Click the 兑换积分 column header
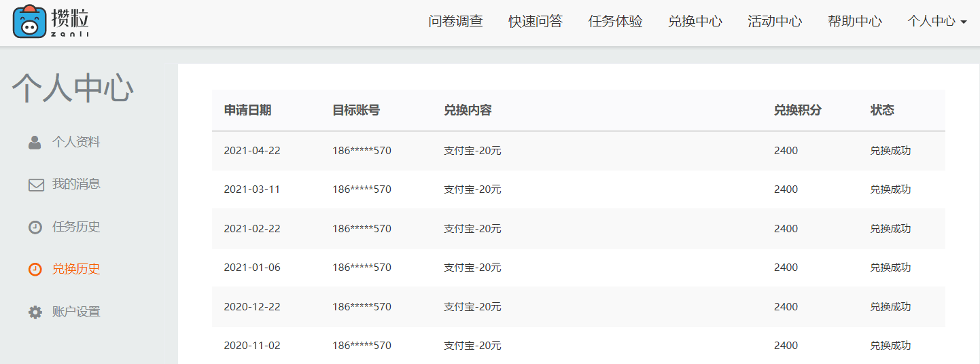 797,110
